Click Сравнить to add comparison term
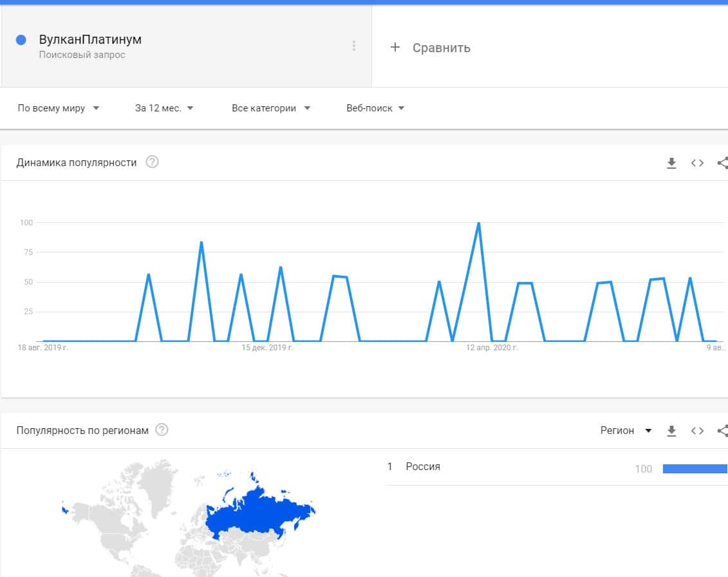 [x=441, y=48]
